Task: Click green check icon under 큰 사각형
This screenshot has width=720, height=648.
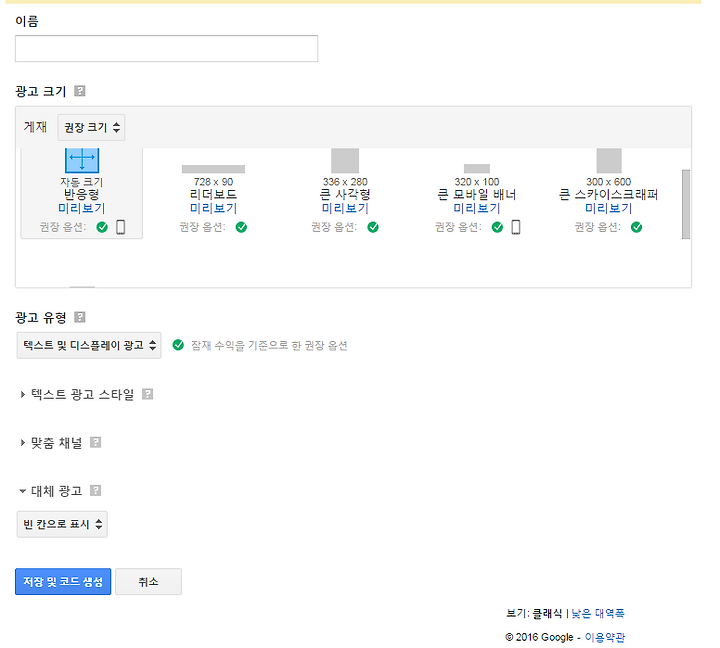Action: pos(373,227)
